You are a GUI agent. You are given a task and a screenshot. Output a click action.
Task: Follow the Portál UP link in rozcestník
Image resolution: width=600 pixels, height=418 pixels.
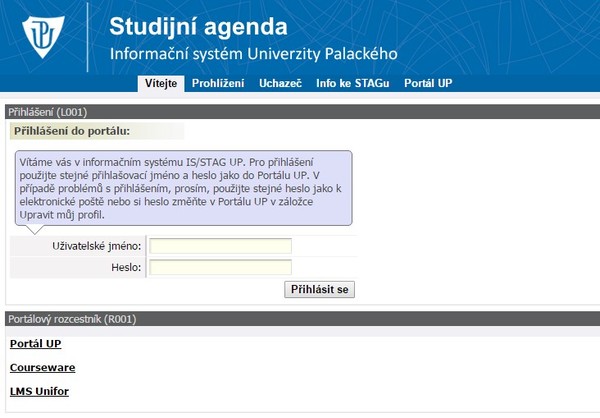35,344
